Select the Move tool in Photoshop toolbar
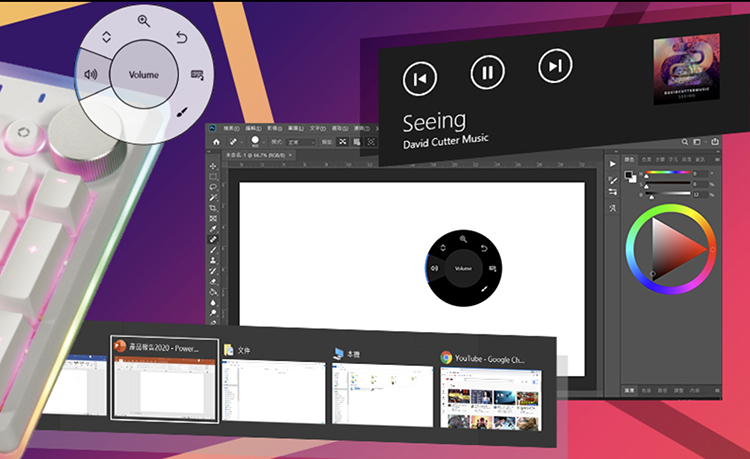The image size is (750, 459). pos(214,164)
